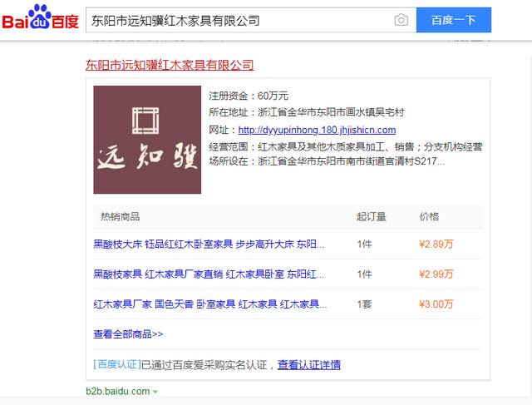Expand dropdown arrow next to b2b.baidu.com
Viewport: 532px width, 405px height.
point(155,392)
